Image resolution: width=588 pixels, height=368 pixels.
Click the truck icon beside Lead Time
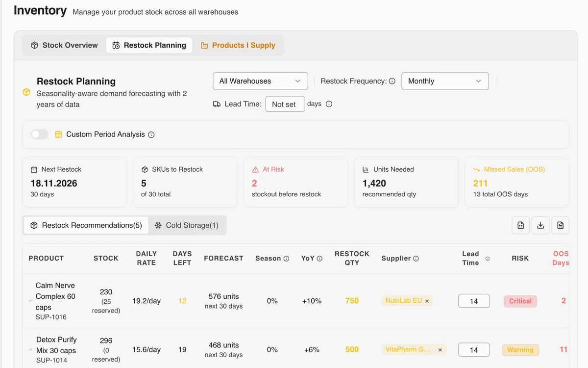coord(217,104)
